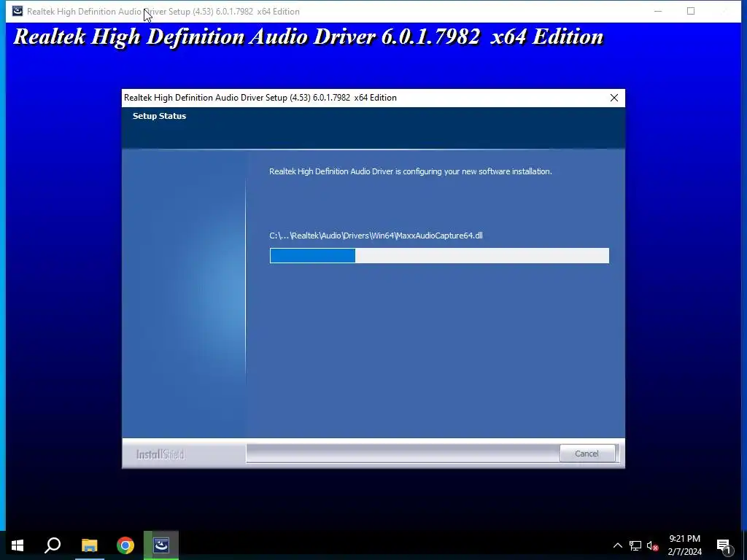Cancel the Realtek driver installation

click(587, 454)
